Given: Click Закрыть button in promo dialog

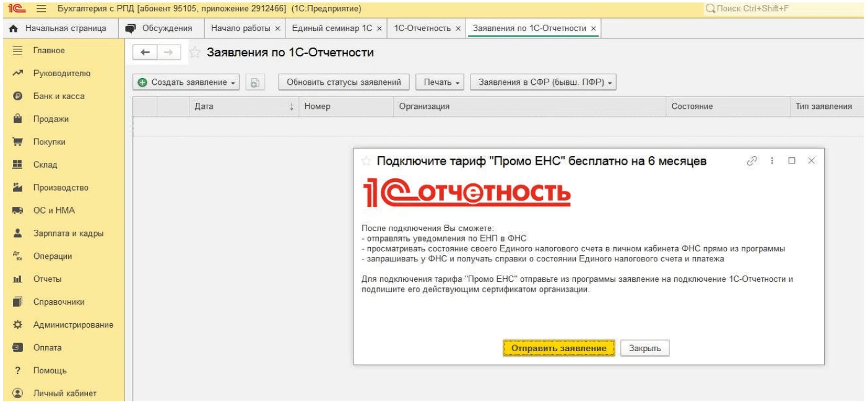Looking at the screenshot, I should (x=645, y=348).
